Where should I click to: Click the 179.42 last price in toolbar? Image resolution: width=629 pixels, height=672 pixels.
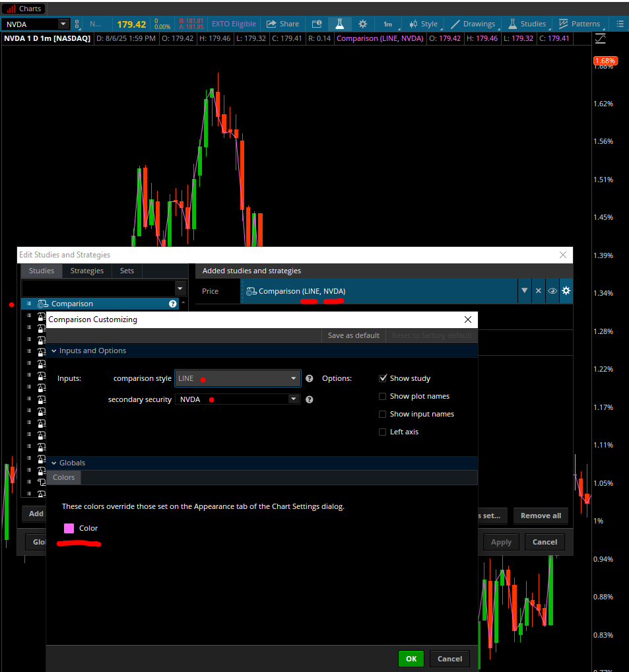(131, 24)
